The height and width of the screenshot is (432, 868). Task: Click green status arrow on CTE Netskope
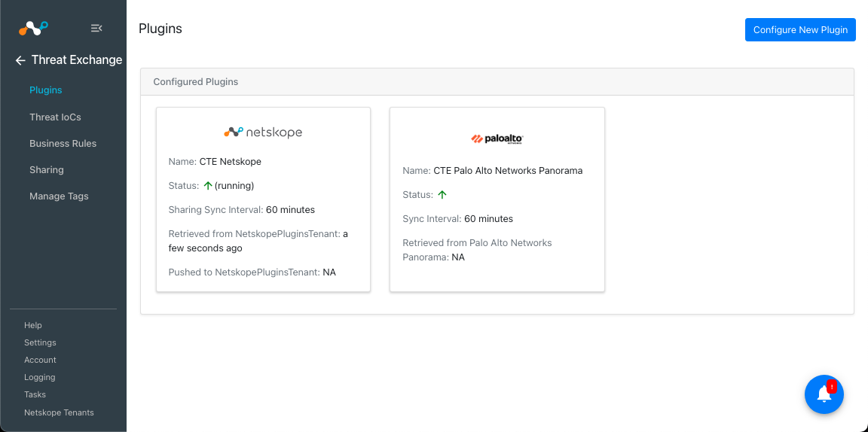pyautogui.click(x=208, y=186)
